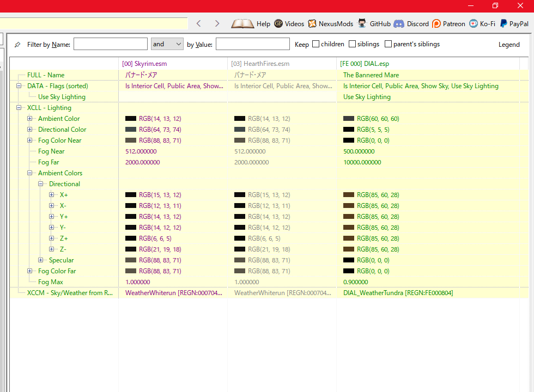Select the Fog Max row label

[50, 282]
